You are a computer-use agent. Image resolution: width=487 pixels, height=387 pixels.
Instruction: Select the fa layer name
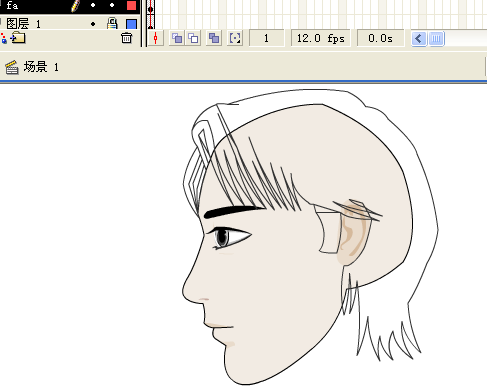[x=12, y=5]
